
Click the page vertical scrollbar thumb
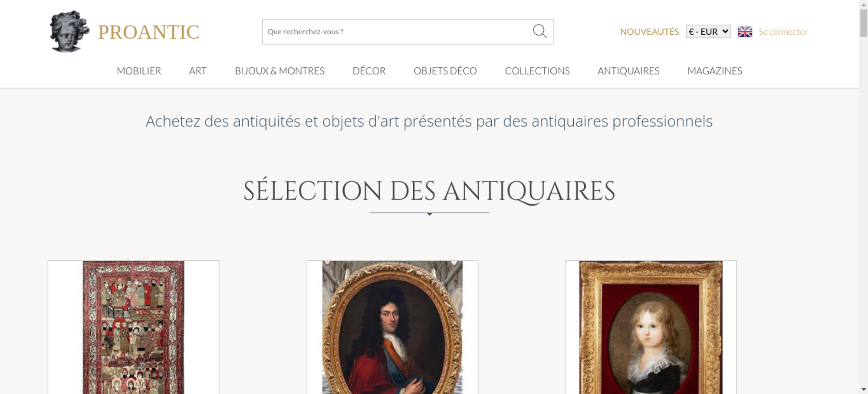click(x=864, y=23)
